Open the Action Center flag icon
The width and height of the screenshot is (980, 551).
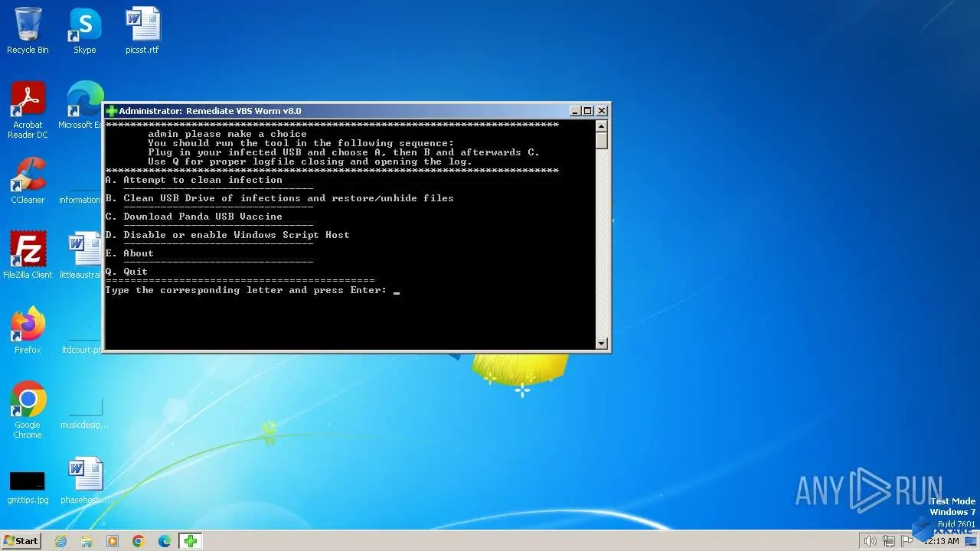point(907,541)
